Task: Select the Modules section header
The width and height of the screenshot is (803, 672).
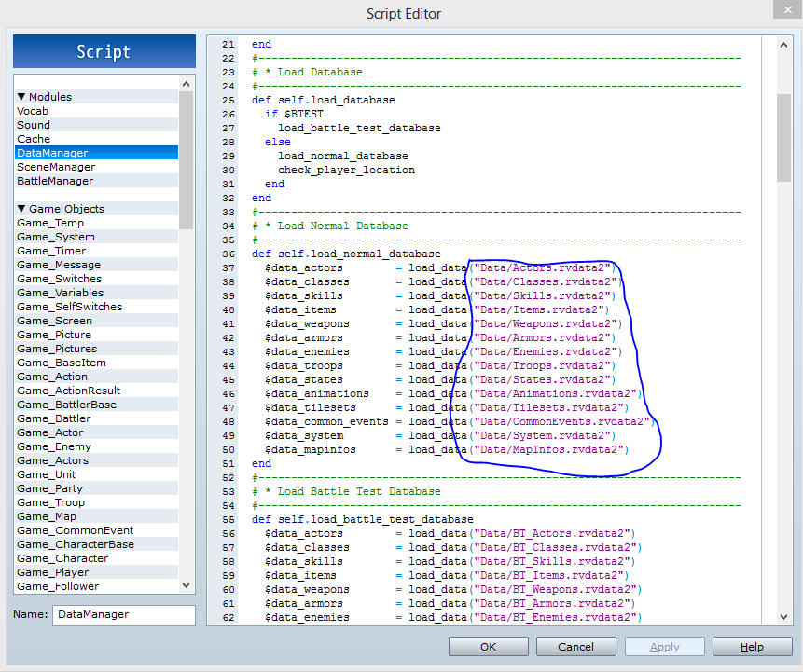Action: 97,97
